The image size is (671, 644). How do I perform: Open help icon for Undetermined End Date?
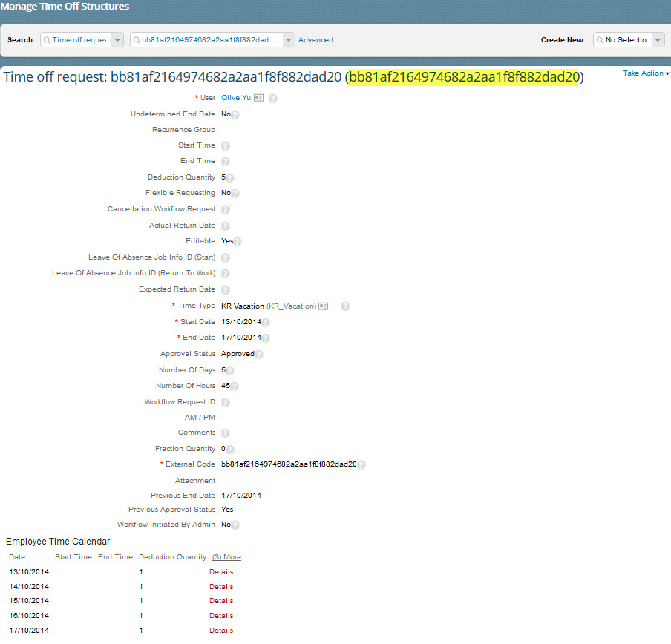[x=235, y=114]
